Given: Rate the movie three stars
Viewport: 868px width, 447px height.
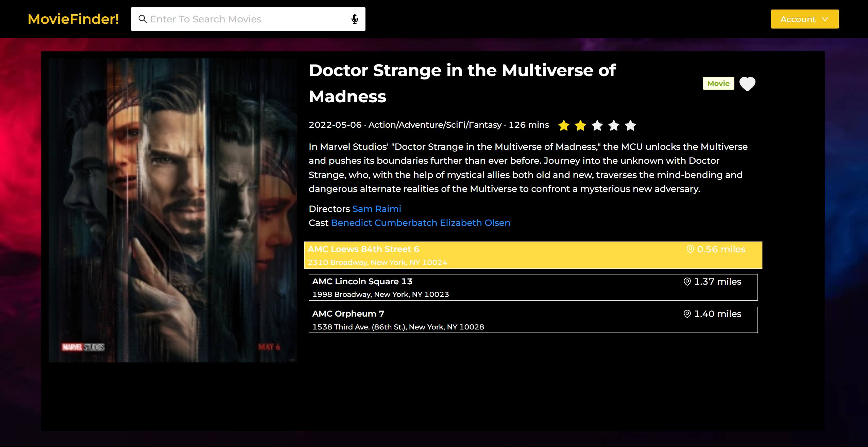Looking at the screenshot, I should pos(597,125).
